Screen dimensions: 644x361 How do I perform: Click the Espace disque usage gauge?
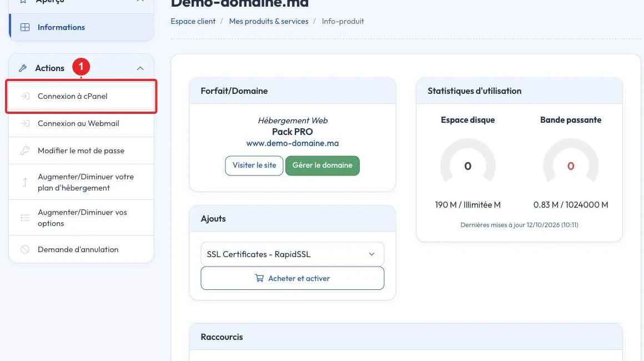tap(468, 162)
